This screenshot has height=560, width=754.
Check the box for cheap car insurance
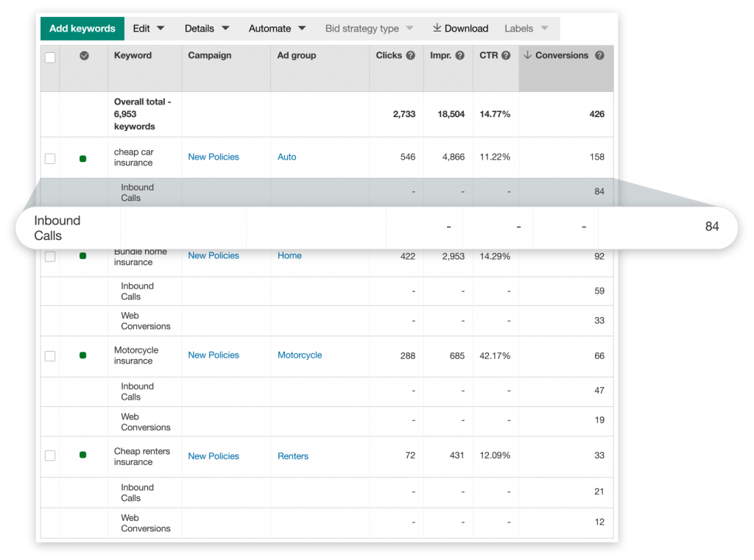click(x=50, y=158)
